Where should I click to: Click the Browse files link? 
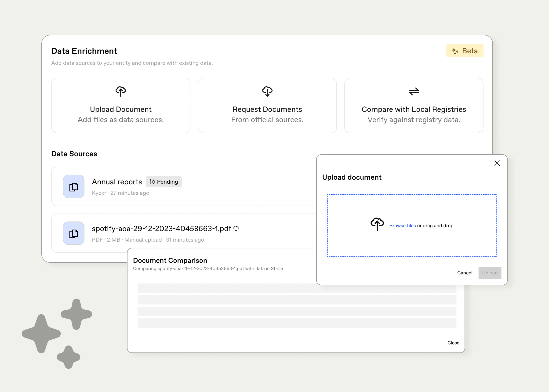click(403, 225)
